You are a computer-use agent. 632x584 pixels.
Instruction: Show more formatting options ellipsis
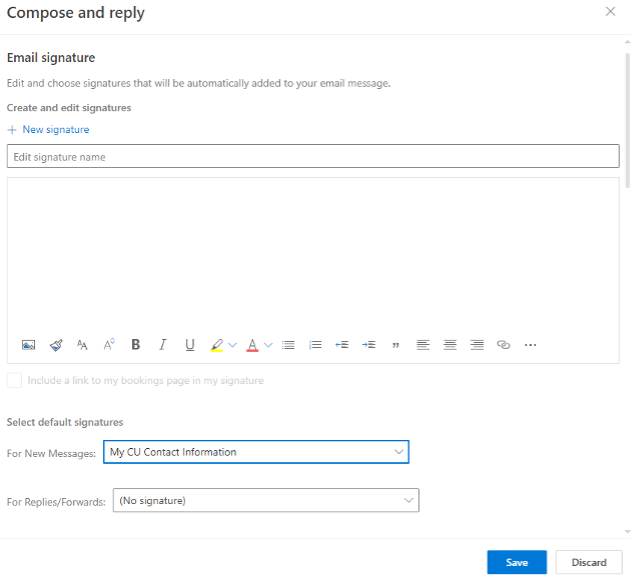coord(530,345)
